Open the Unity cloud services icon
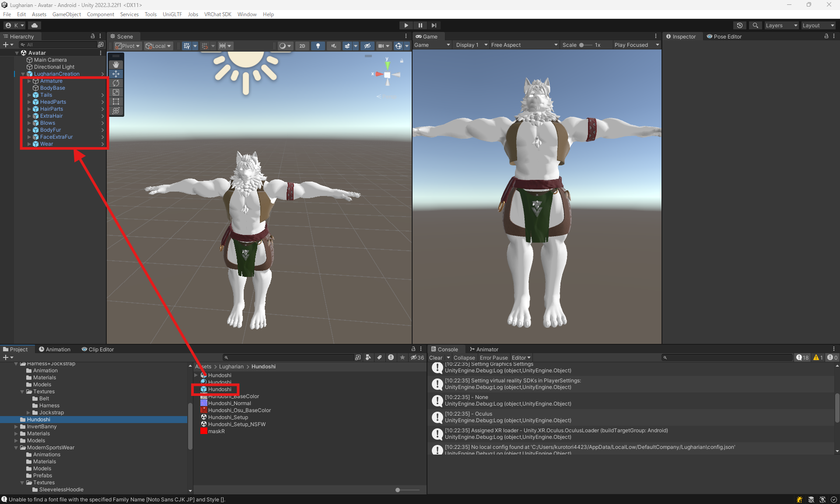The image size is (840, 504). [x=35, y=25]
